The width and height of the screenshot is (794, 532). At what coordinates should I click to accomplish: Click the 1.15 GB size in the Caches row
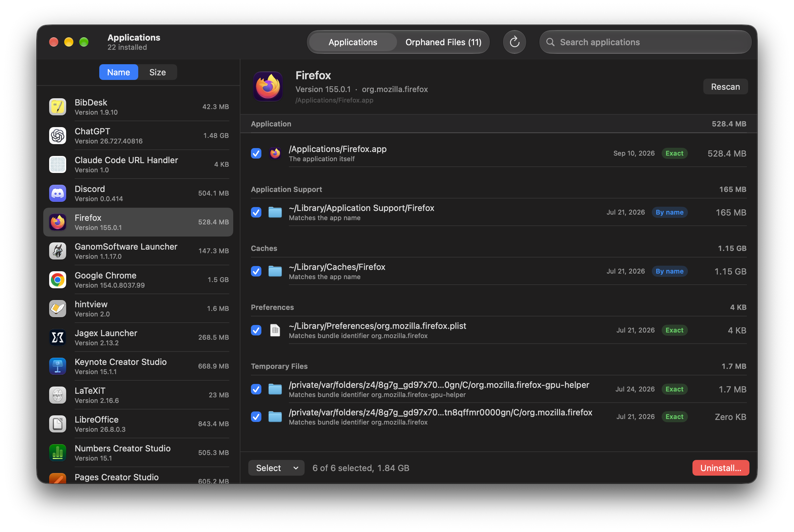pos(730,272)
